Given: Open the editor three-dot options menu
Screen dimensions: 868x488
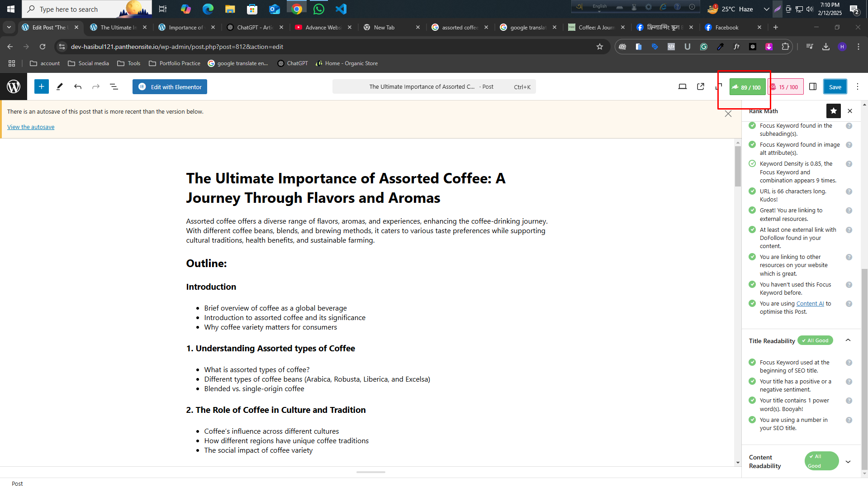Looking at the screenshot, I should pos(857,87).
